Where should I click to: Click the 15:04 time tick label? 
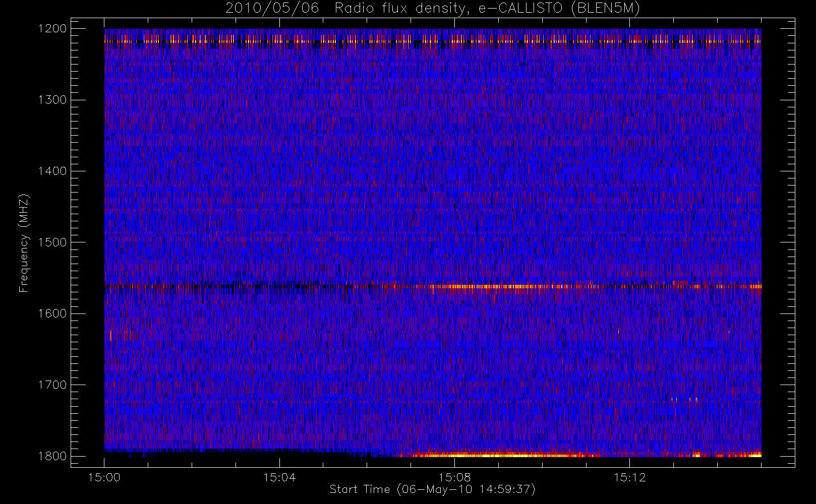point(279,477)
